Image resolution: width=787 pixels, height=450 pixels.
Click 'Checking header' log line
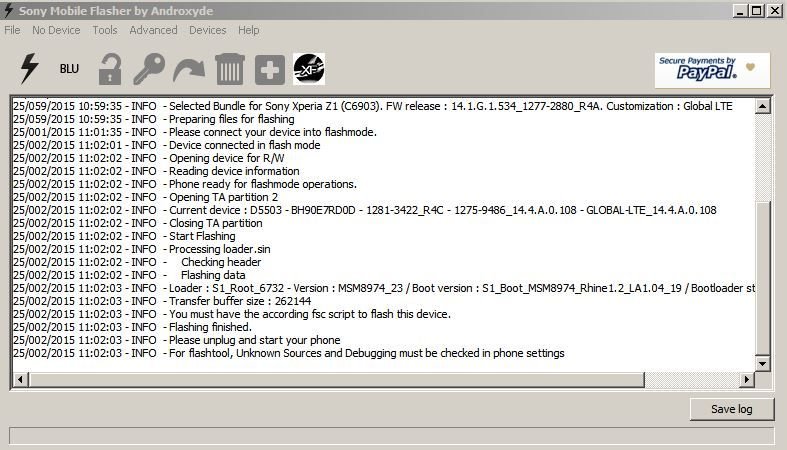tap(137, 262)
